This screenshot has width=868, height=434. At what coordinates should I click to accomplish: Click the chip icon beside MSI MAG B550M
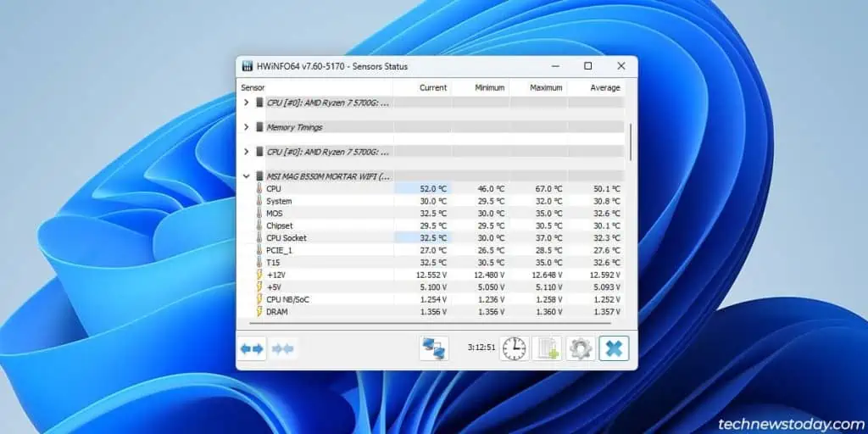259,176
